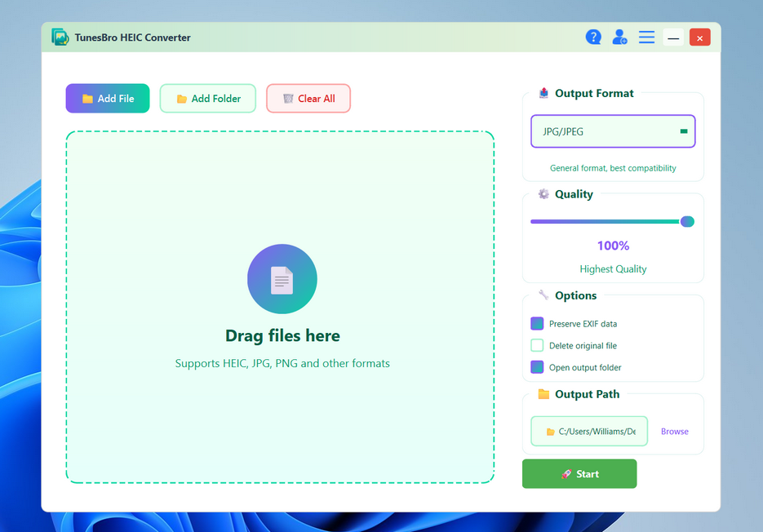Click the 100% quality value
763x532 pixels.
click(x=613, y=246)
